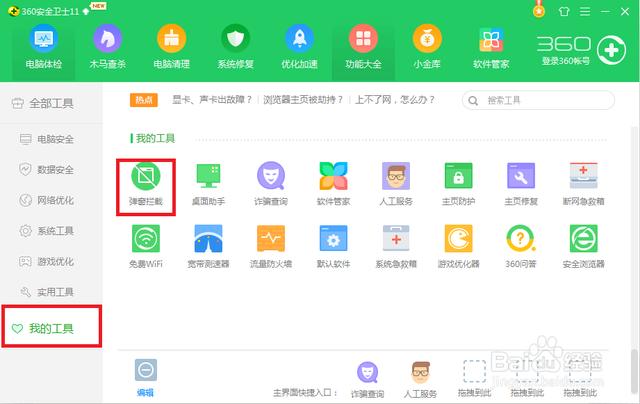Click the 登录360帐号 login link
640x404 pixels.
[x=566, y=61]
